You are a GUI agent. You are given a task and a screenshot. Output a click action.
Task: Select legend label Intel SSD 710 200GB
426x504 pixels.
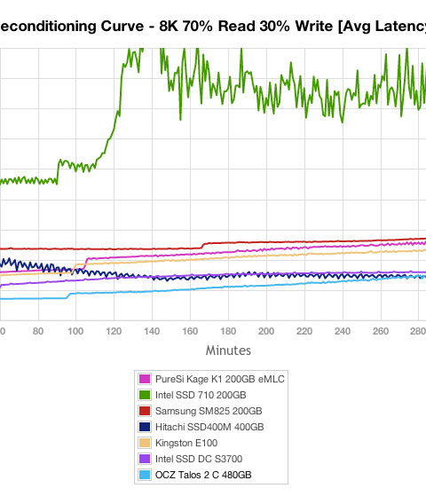coord(201,395)
